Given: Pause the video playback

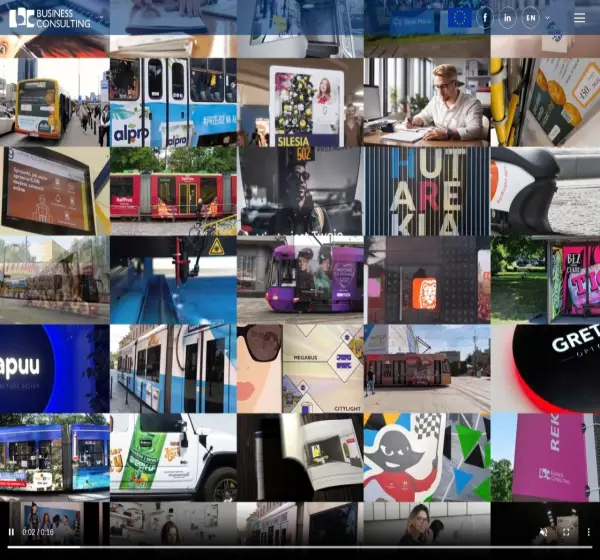Looking at the screenshot, I should [11, 532].
